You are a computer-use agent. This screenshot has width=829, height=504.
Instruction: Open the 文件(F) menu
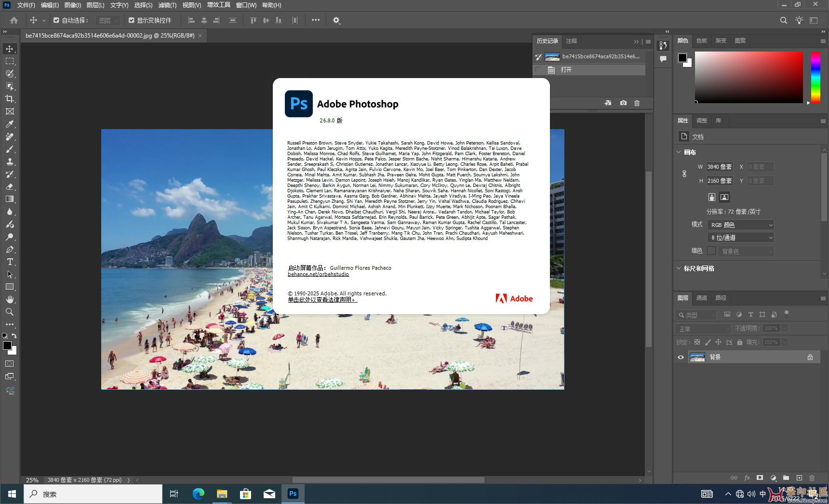click(x=26, y=5)
